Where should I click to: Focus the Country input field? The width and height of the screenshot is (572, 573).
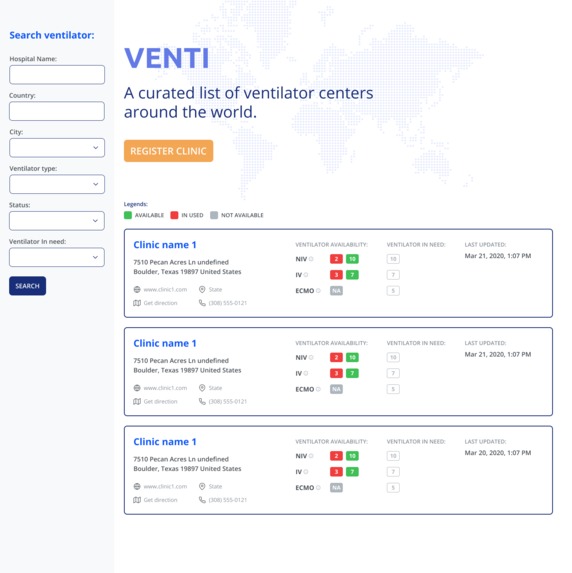click(57, 111)
